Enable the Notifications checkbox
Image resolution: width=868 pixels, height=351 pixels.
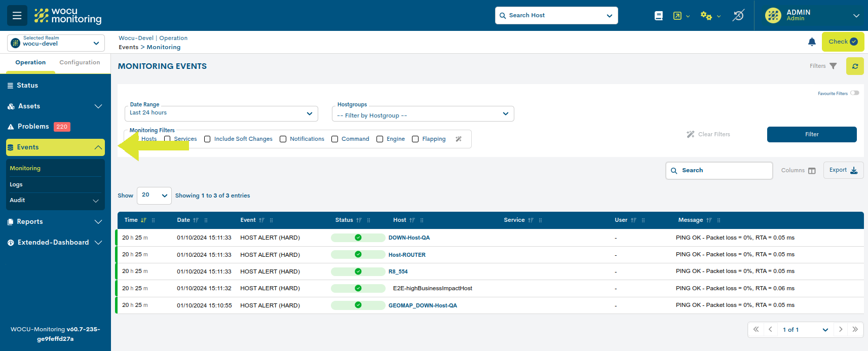pyautogui.click(x=283, y=139)
